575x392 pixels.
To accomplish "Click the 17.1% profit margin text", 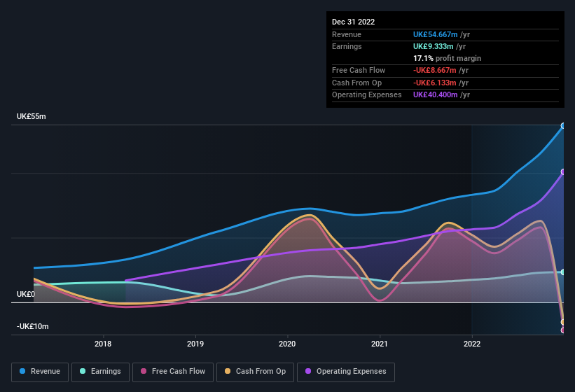I will coord(447,58).
